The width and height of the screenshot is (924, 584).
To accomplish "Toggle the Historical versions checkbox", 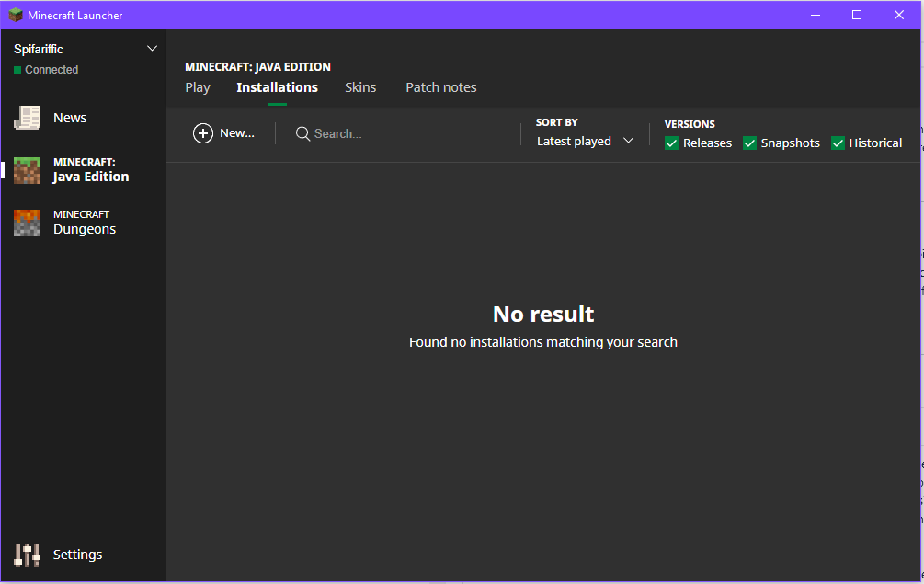I will (838, 143).
